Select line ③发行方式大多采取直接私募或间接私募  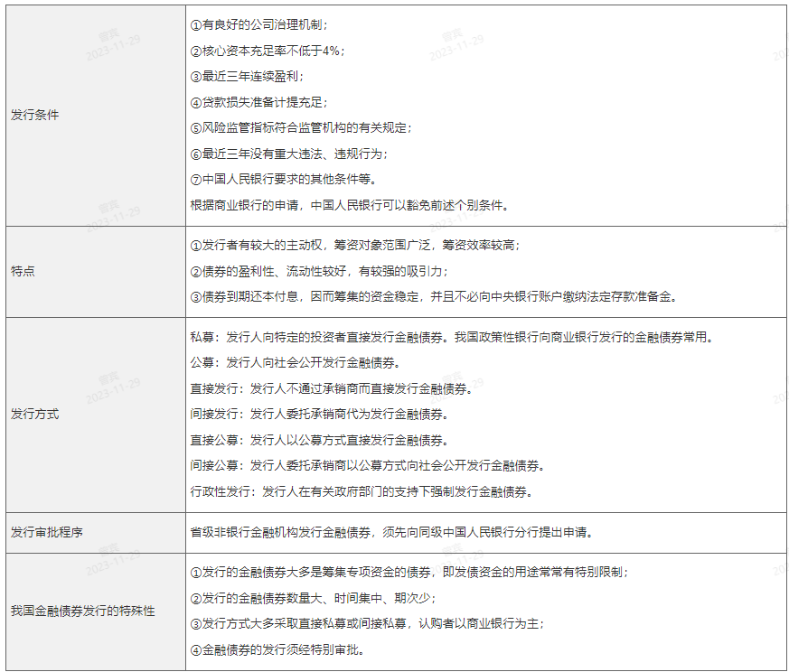tap(368, 624)
